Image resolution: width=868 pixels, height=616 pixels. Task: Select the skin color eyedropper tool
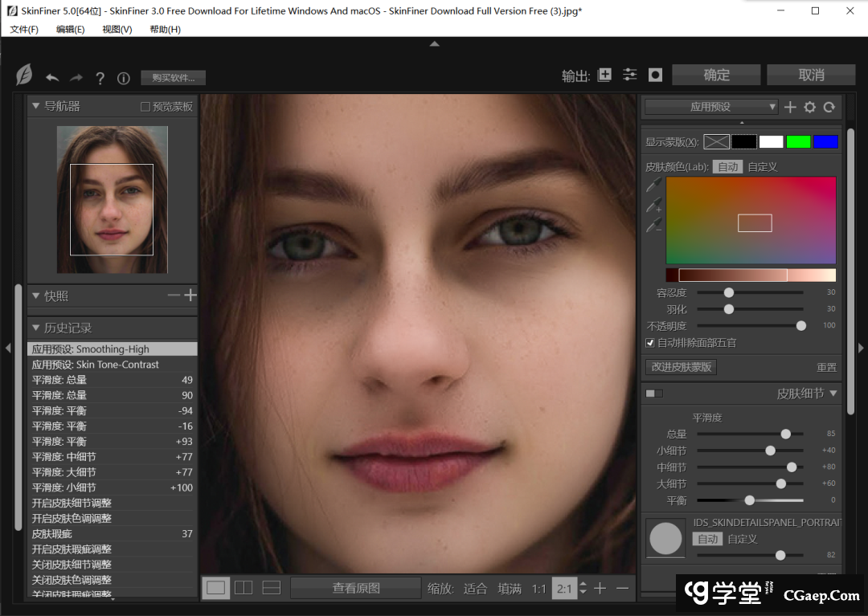[653, 186]
